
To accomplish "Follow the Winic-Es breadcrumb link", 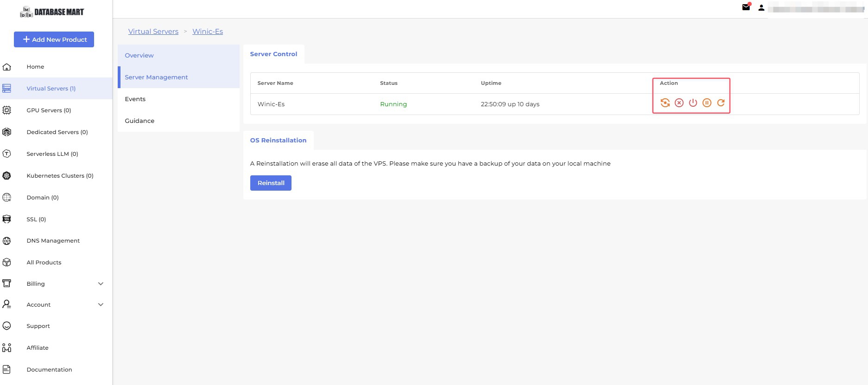I will click(208, 32).
